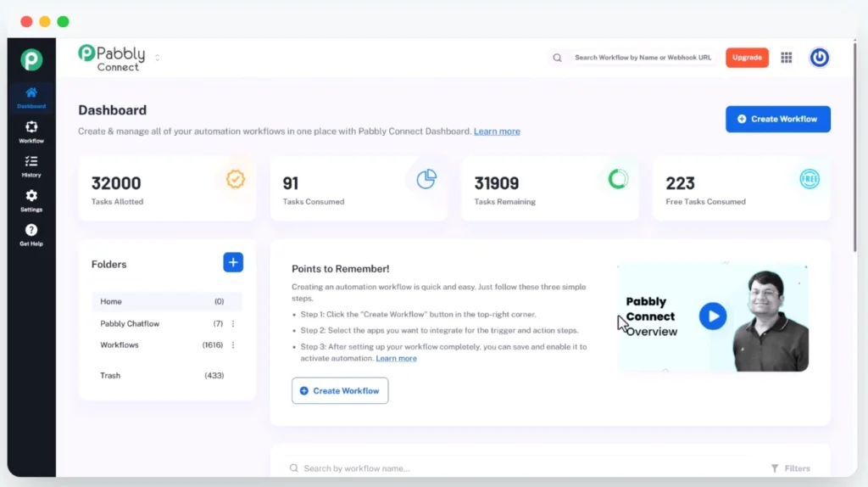This screenshot has height=487, width=868.
Task: Expand the Pabbly Connect app switcher arrows
Action: pos(157,58)
